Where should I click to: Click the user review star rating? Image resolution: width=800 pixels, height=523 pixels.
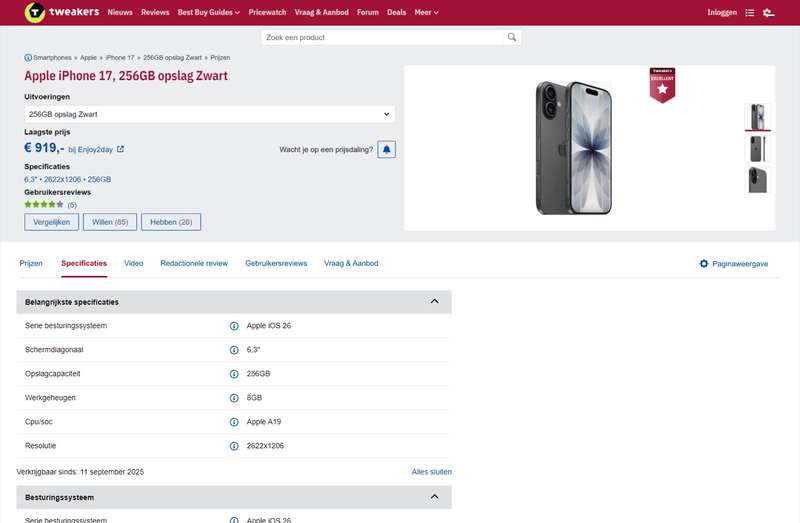click(x=44, y=205)
